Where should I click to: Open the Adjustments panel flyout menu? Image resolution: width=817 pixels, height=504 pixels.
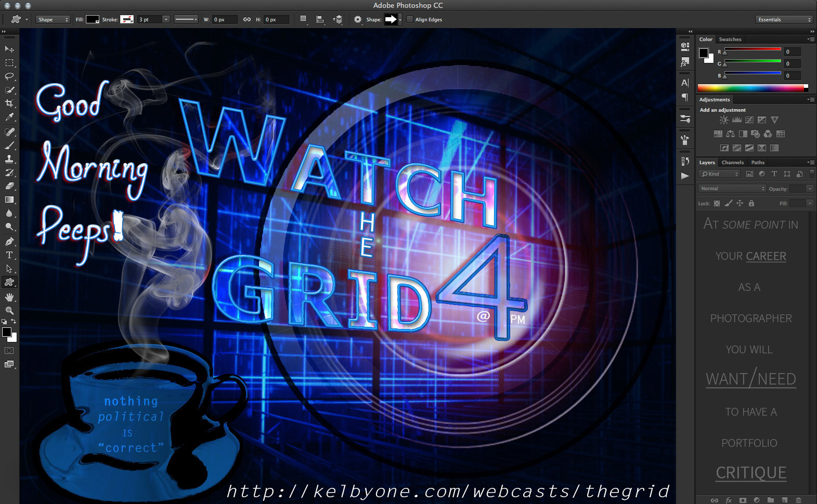tap(811, 99)
